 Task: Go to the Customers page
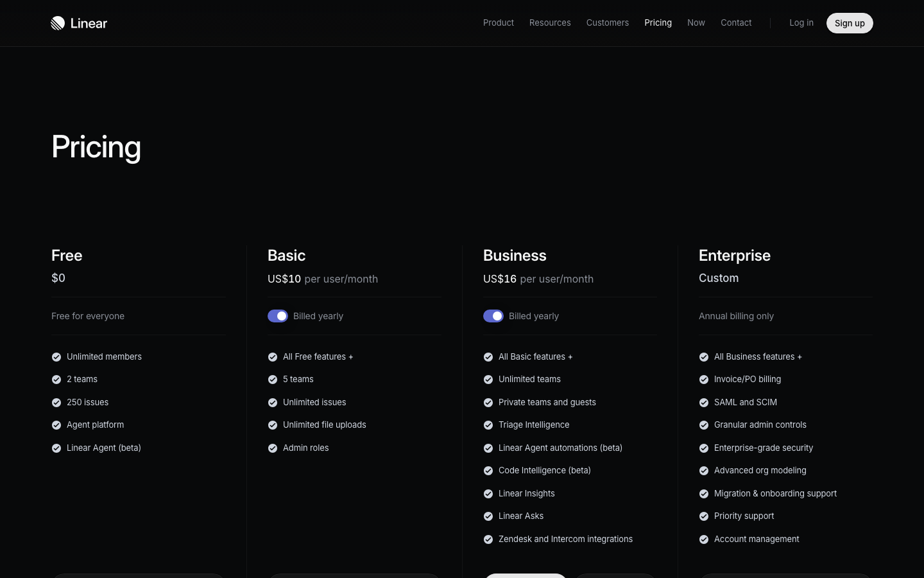608,22
